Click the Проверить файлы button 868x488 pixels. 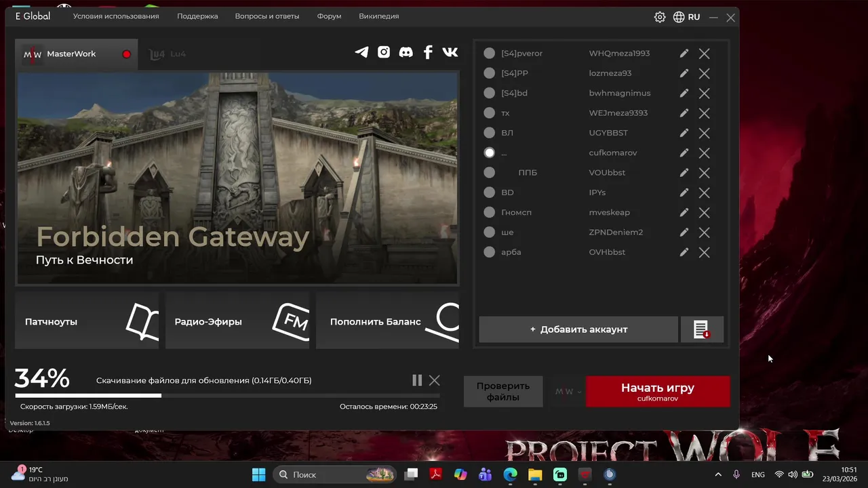tap(503, 392)
